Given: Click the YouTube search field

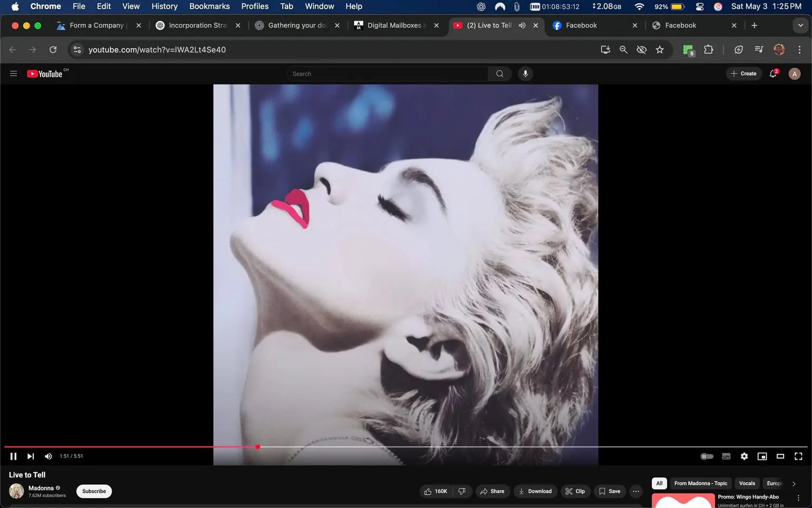Looking at the screenshot, I should click(387, 74).
